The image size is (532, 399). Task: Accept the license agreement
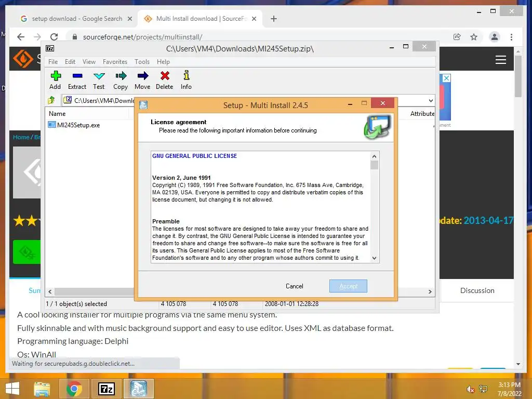coord(348,286)
